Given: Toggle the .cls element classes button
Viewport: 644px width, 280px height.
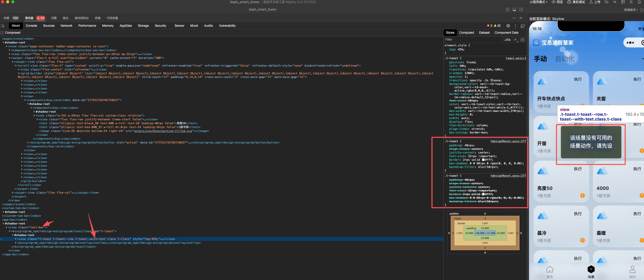Looking at the screenshot, I should point(507,40).
